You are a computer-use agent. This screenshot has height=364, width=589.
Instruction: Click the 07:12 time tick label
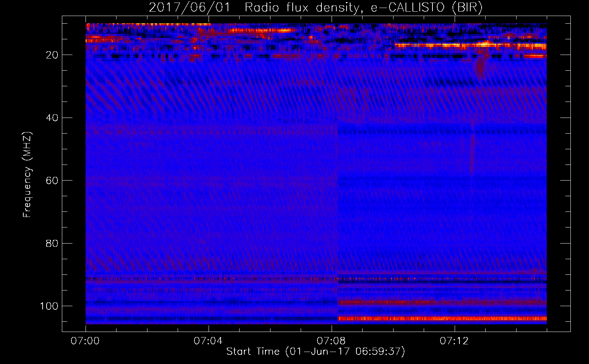pos(454,341)
